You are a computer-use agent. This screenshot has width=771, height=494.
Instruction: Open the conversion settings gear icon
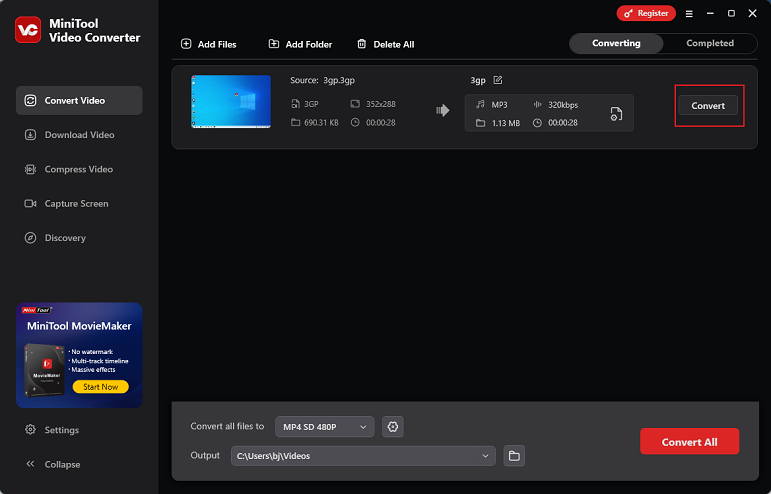[393, 427]
